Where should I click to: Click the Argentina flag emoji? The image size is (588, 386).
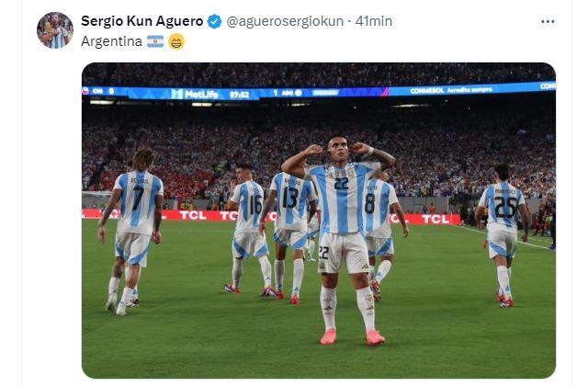(155, 41)
